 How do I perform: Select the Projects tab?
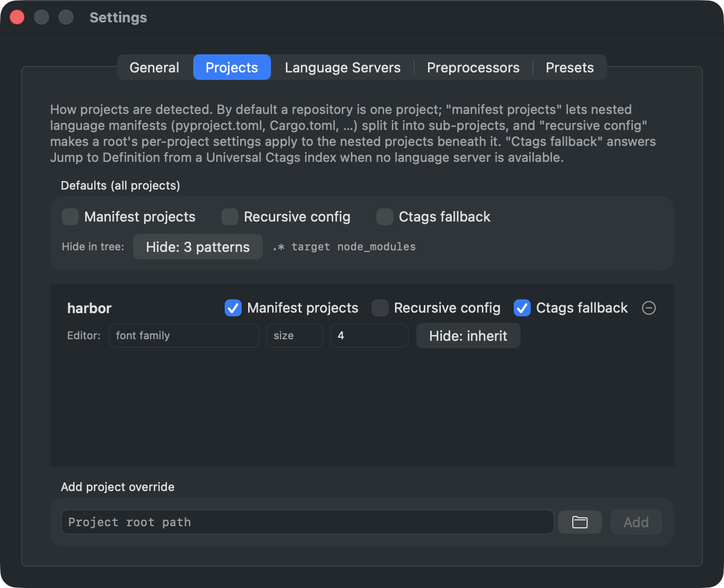tap(232, 68)
